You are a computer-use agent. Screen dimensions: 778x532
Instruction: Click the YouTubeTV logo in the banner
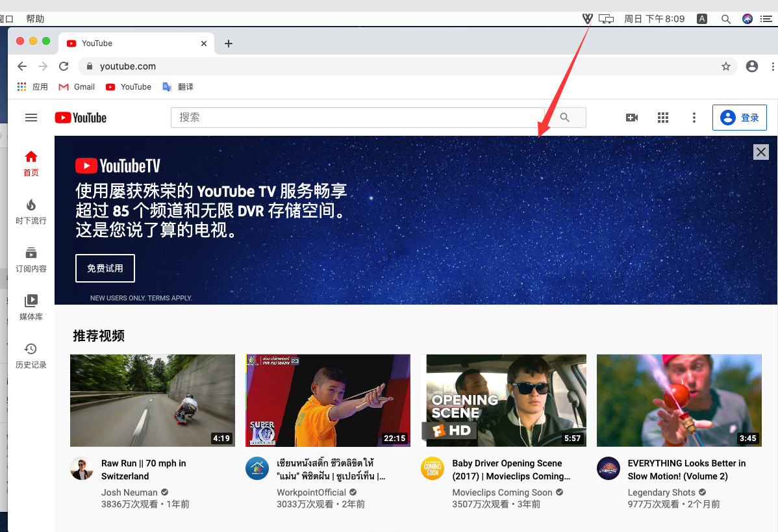(118, 166)
